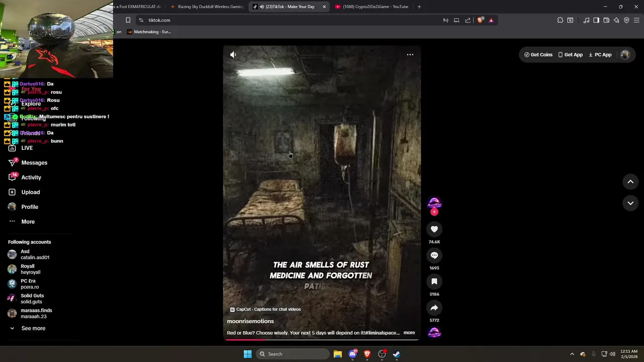Viewport: 644px width, 362px height.
Task: Open Brave browser taskbar icon
Action: pyautogui.click(x=367, y=354)
